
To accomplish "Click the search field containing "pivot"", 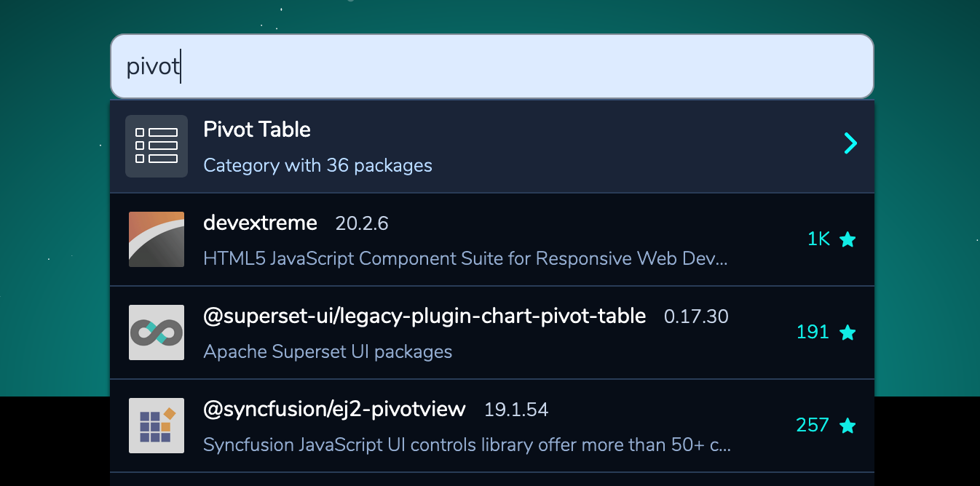I will click(x=491, y=66).
